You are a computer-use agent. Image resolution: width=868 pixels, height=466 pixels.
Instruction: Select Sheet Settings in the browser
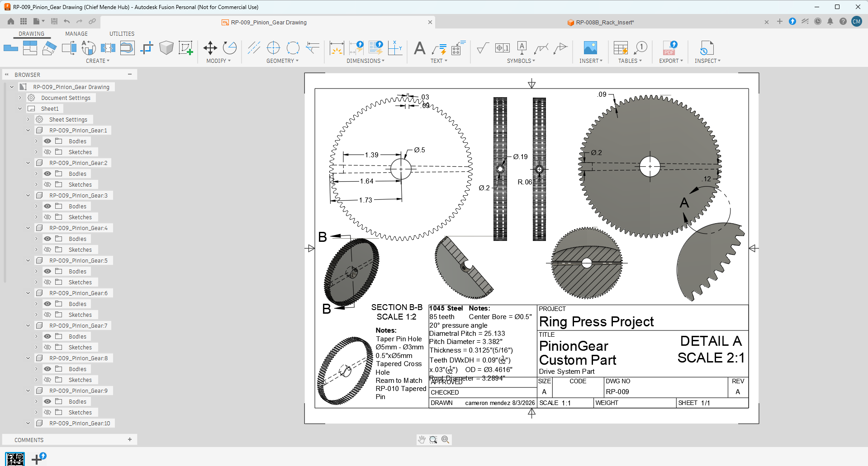point(68,119)
